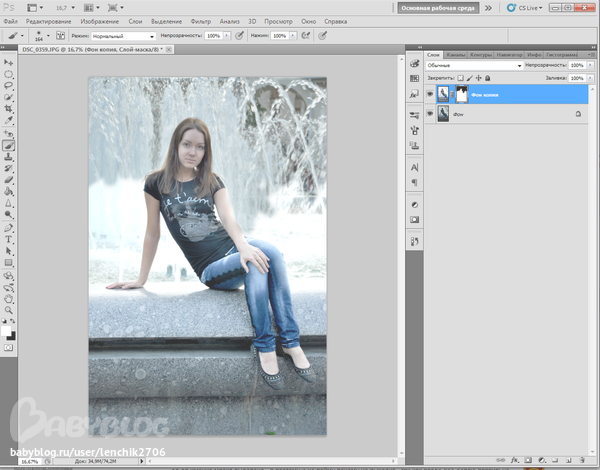This screenshot has width=600, height=470.
Task: Click the foreground color swatch
Action: pyautogui.click(x=7, y=327)
